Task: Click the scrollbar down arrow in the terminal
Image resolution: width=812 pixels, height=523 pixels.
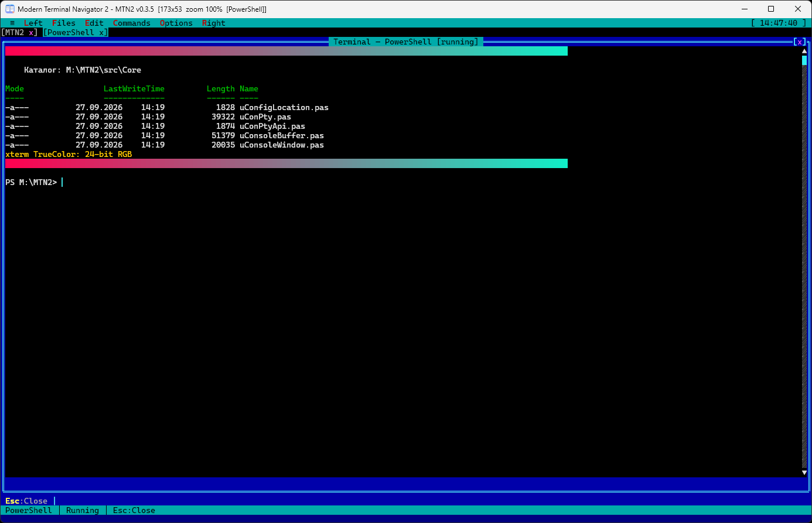Action: tap(804, 472)
